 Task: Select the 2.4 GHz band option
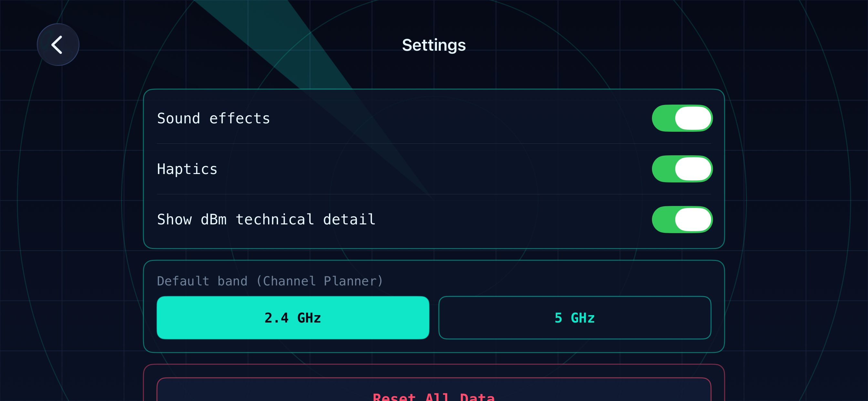point(293,317)
